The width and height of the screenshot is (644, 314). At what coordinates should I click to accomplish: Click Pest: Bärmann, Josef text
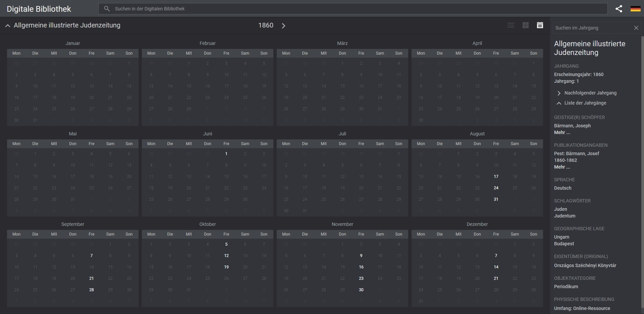point(576,153)
